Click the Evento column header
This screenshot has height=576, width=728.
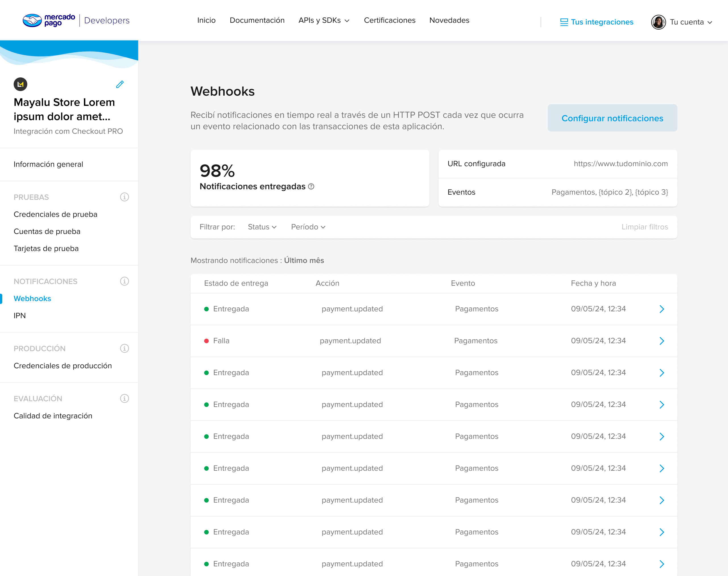point(463,283)
